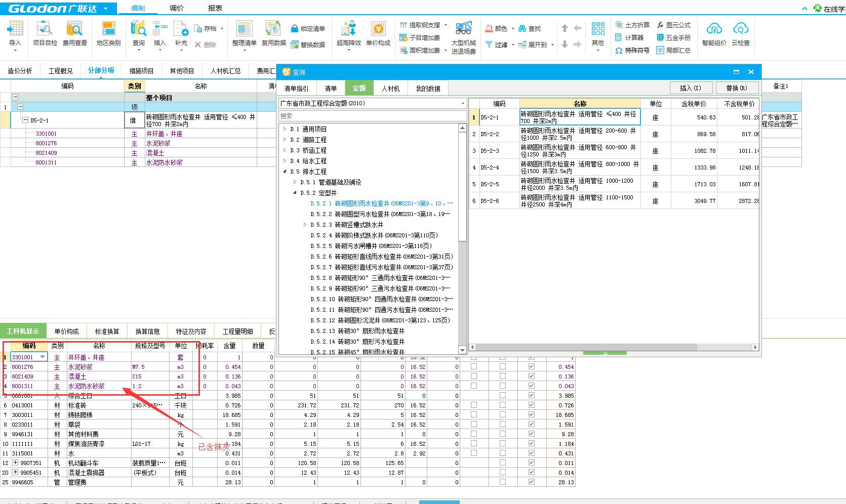
Task: Click the 搜索 search field in query dialog
Action: pos(373,116)
